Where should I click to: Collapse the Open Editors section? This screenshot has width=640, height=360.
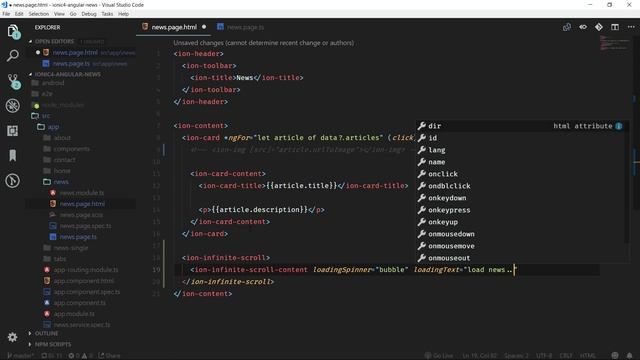click(x=54, y=41)
